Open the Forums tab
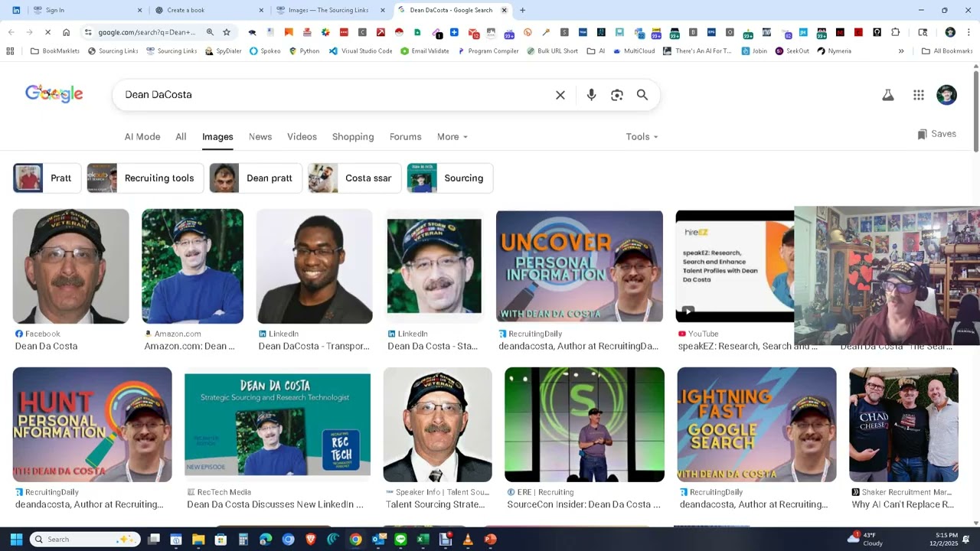This screenshot has height=551, width=980. click(405, 137)
